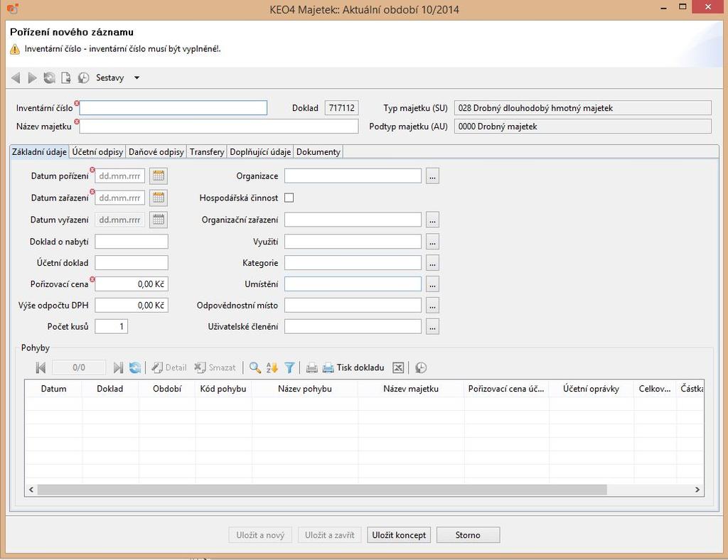Click the Uložit a nový button
Screen dimensions: 728x560
(x=260, y=535)
